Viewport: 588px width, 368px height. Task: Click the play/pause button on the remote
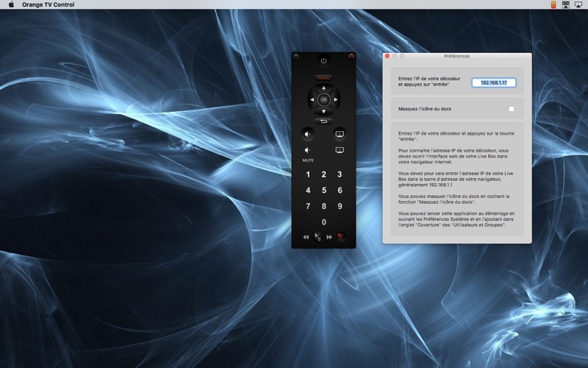coord(318,237)
